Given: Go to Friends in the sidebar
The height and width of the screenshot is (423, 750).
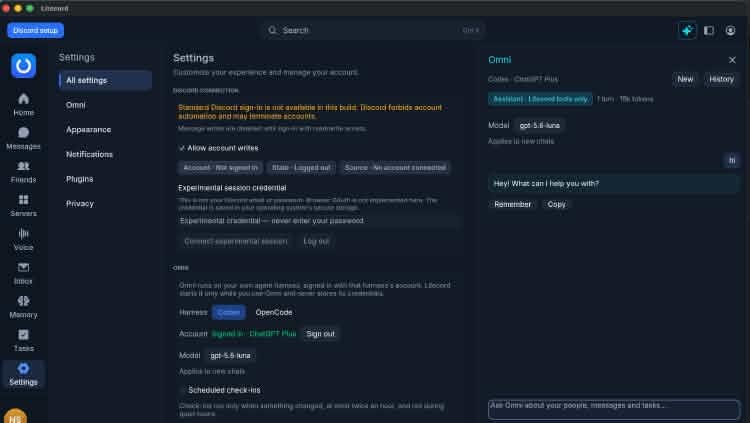Looking at the screenshot, I should click(23, 172).
